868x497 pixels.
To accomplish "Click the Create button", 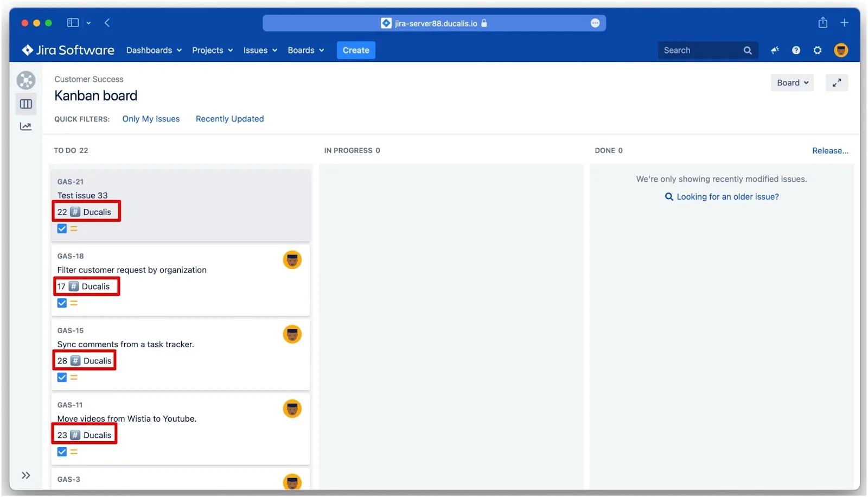I will (355, 50).
